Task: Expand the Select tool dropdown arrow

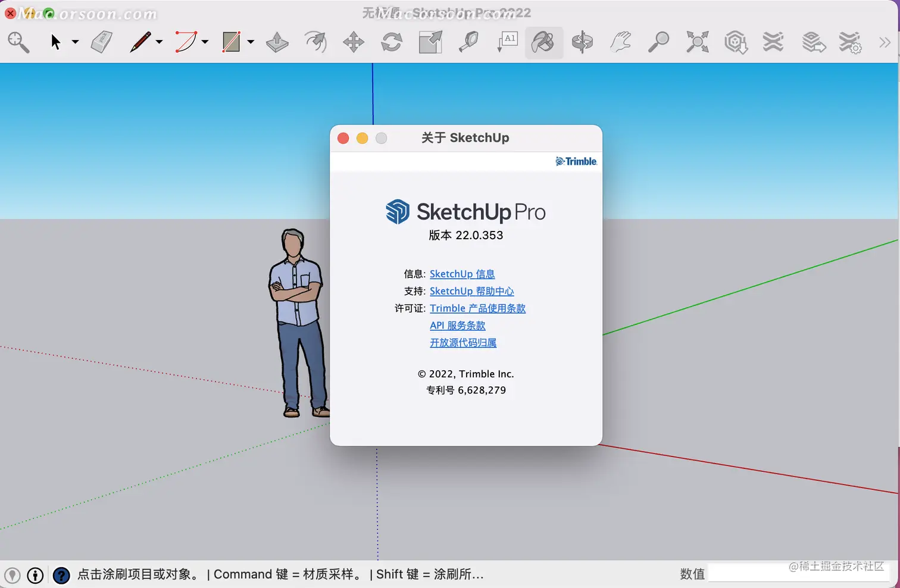Action: pos(75,42)
